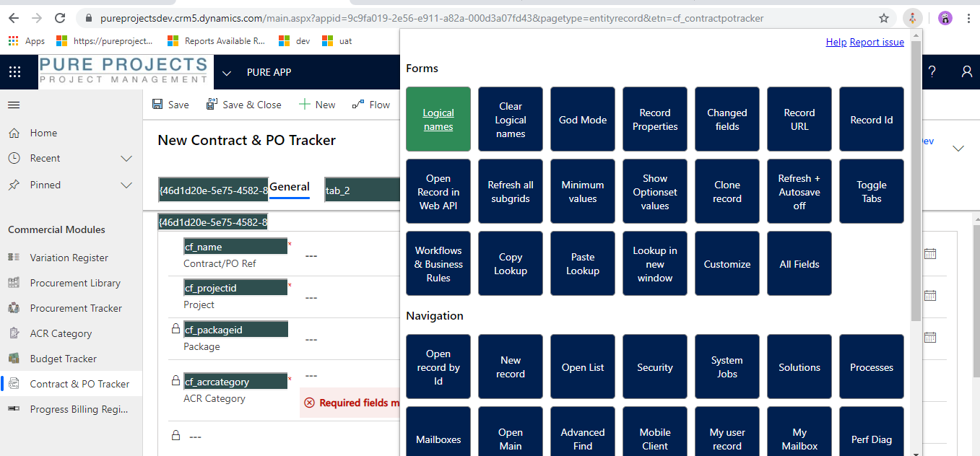Click the Clear Logical names button
Image resolution: width=980 pixels, height=456 pixels.
pyautogui.click(x=511, y=119)
